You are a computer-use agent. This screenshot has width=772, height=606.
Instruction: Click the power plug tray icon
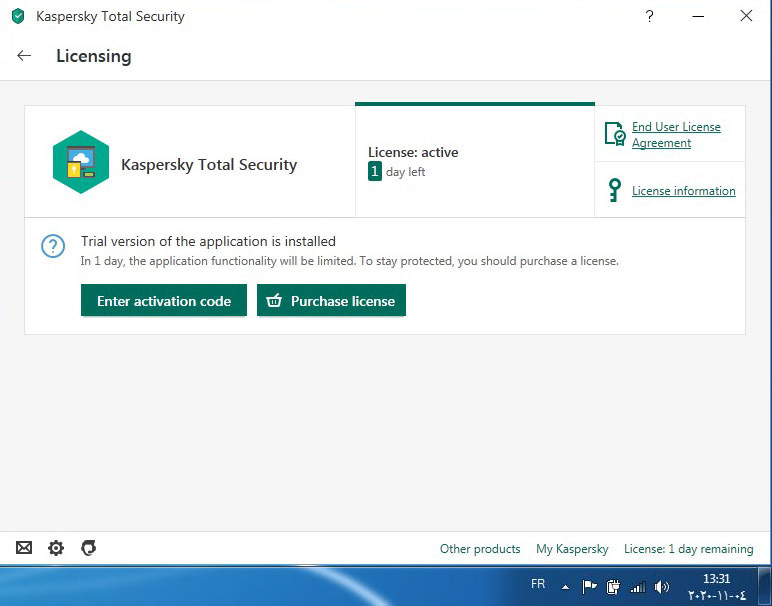[x=613, y=586]
